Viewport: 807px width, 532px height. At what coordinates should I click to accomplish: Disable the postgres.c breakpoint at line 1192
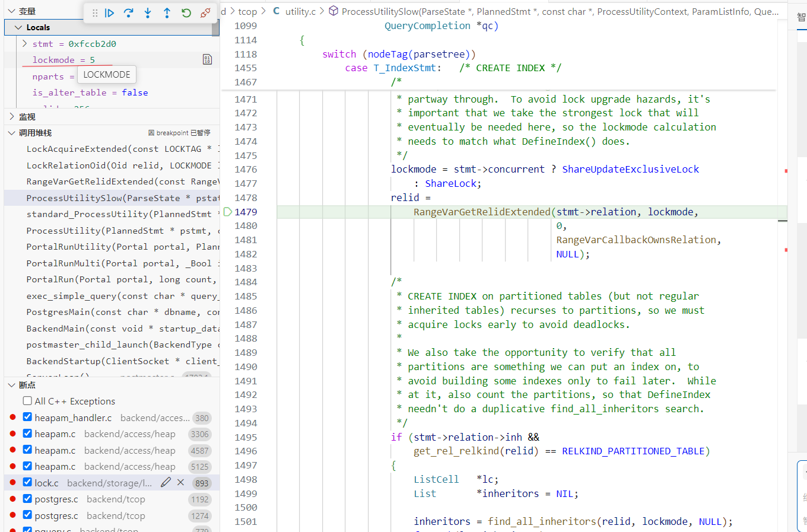coord(27,499)
